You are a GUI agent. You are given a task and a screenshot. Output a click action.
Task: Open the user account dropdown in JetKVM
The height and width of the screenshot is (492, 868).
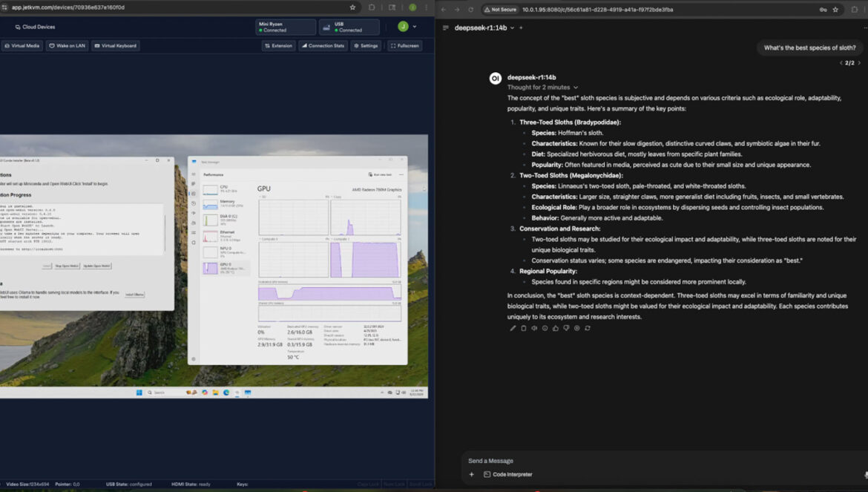click(407, 27)
